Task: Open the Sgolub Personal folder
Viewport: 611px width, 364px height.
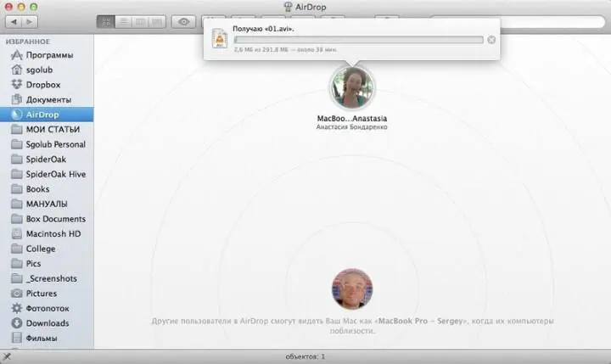Action: point(47,144)
